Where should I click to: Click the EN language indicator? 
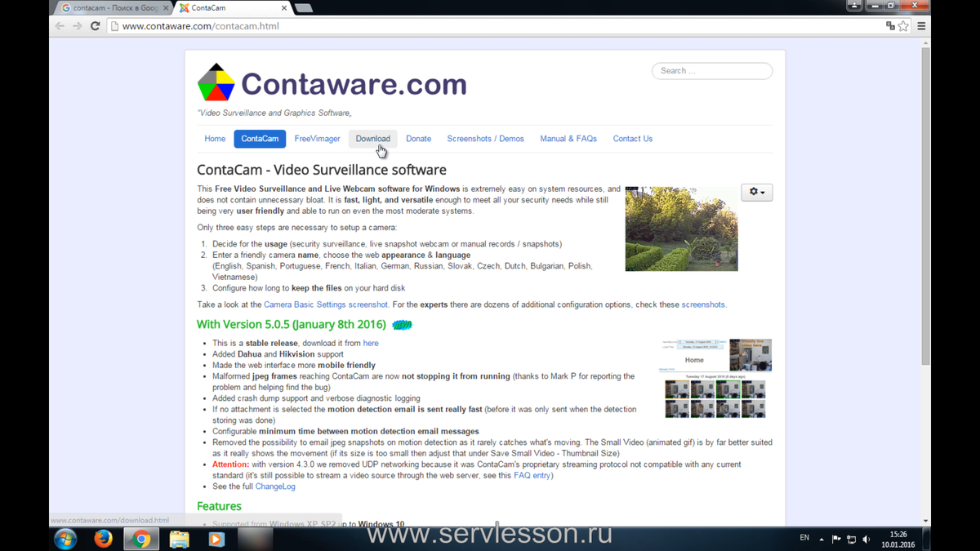point(804,538)
